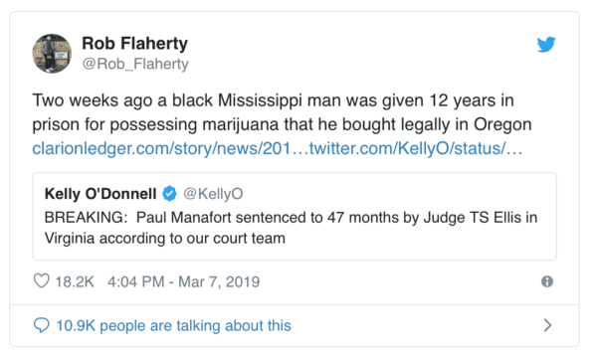This screenshot has width=597, height=364.
Task: View 10.9K people are talking about this
Action: pos(173,326)
